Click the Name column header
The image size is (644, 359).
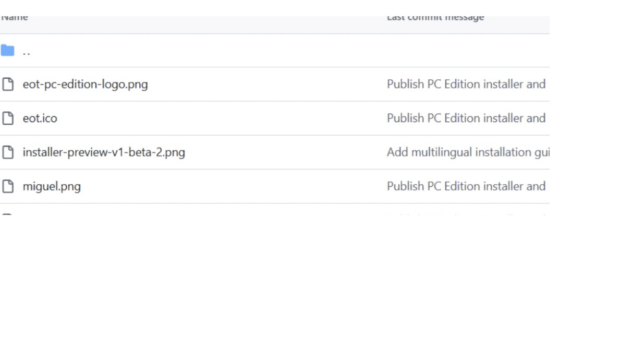[x=14, y=18]
